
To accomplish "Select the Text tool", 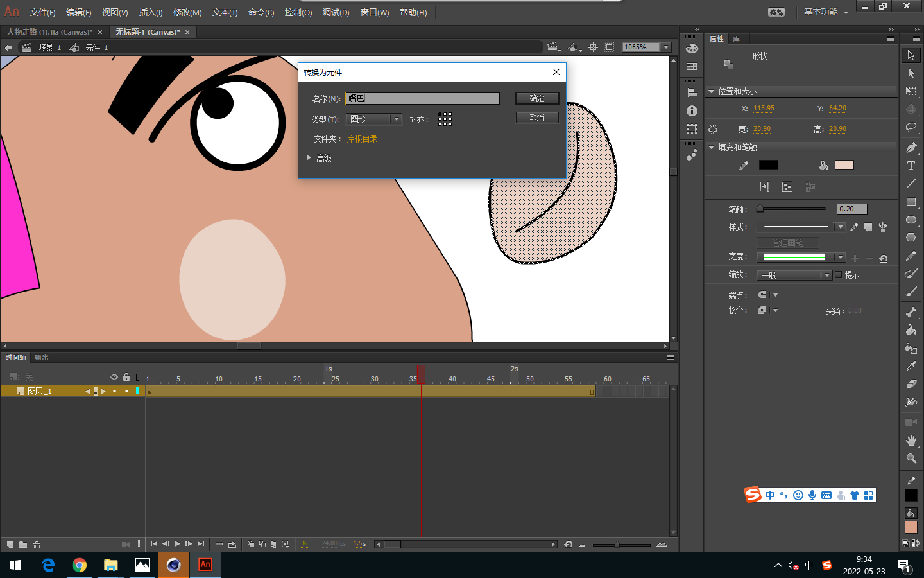I will pyautogui.click(x=911, y=166).
